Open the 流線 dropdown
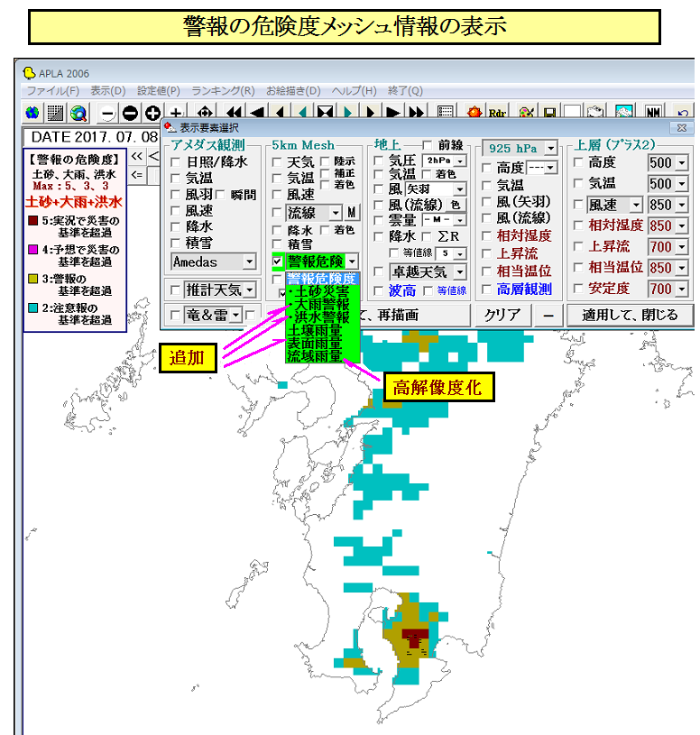 coord(336,213)
